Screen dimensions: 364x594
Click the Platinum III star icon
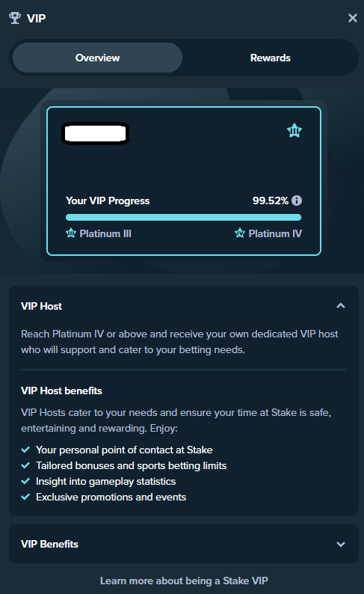[x=71, y=233]
